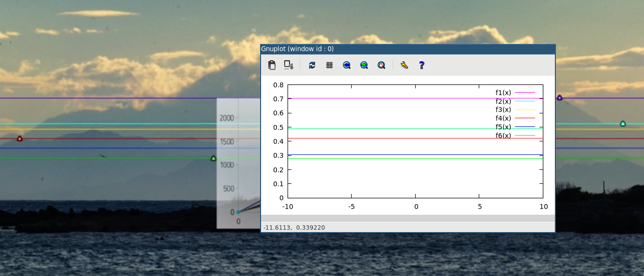Select the purple triangle marker on the background

559,98
